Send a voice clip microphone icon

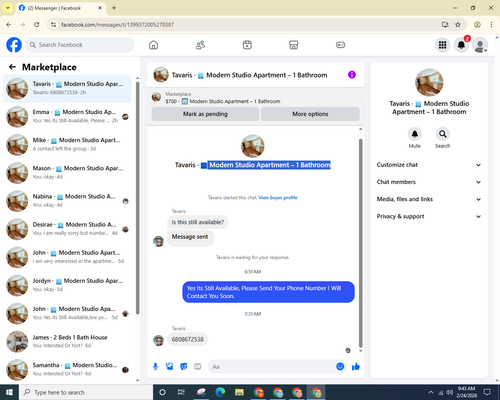coord(155,367)
